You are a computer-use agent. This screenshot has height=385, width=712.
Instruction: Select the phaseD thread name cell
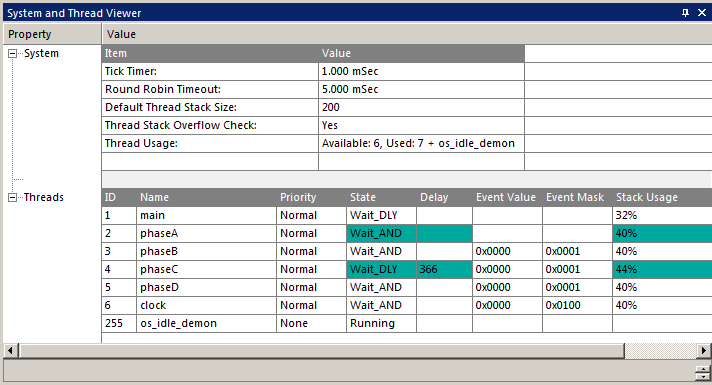pos(206,287)
